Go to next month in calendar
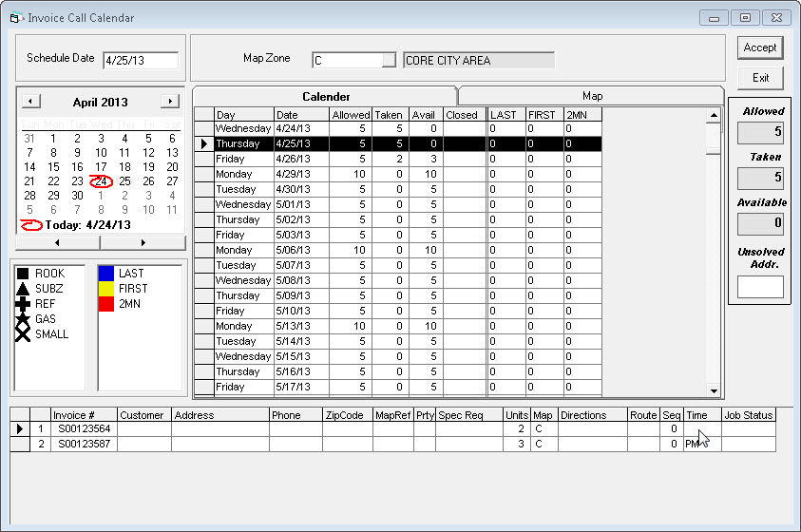801x532 pixels. (169, 102)
